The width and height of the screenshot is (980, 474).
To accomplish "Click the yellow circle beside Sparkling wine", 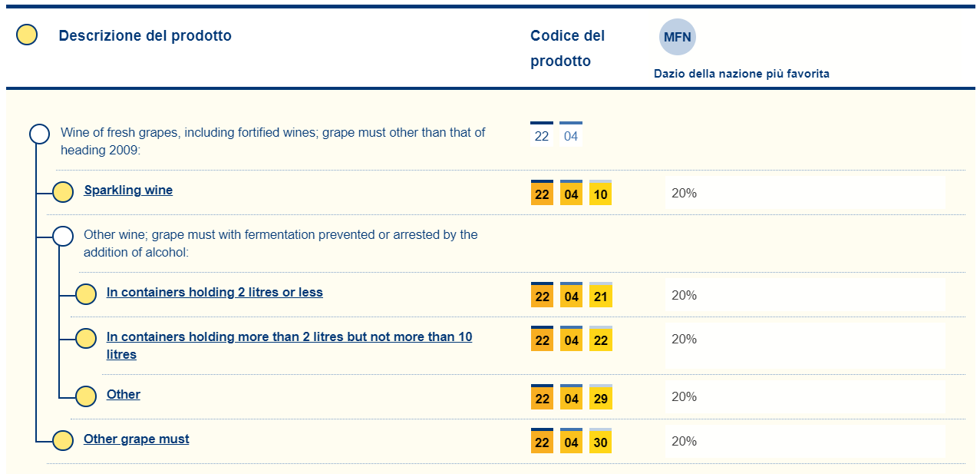I will (63, 192).
